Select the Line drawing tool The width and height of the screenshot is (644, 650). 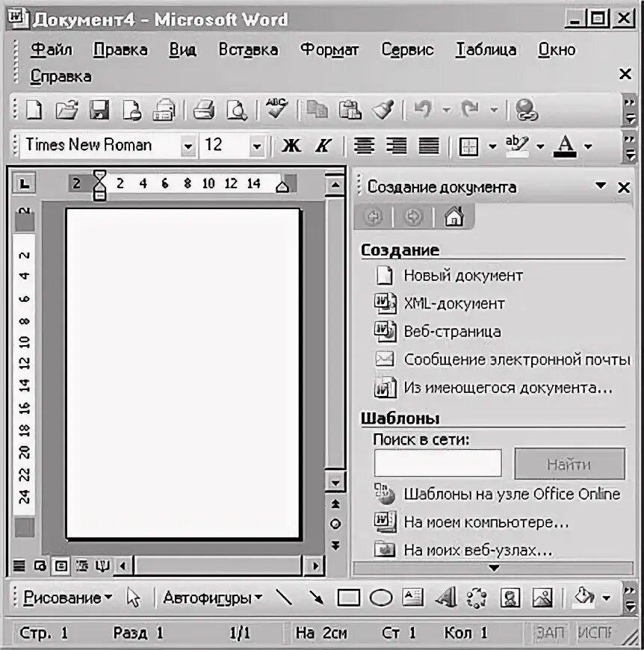[284, 598]
